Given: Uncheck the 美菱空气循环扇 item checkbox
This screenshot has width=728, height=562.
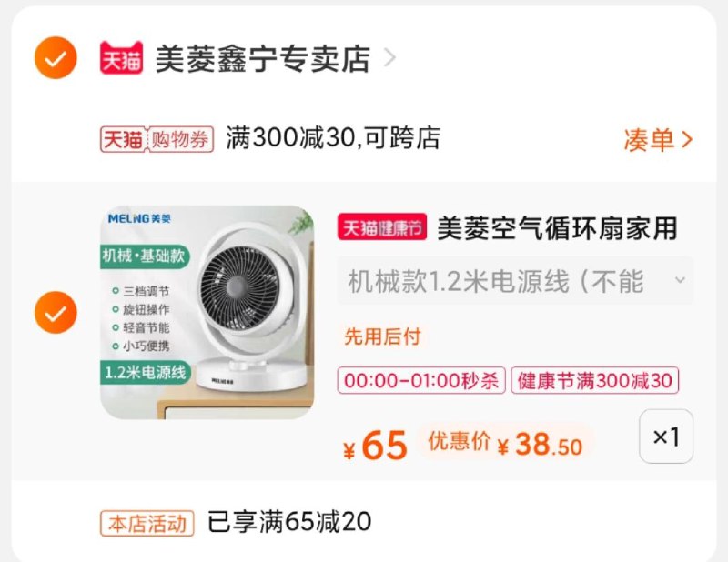Looking at the screenshot, I should (x=56, y=312).
